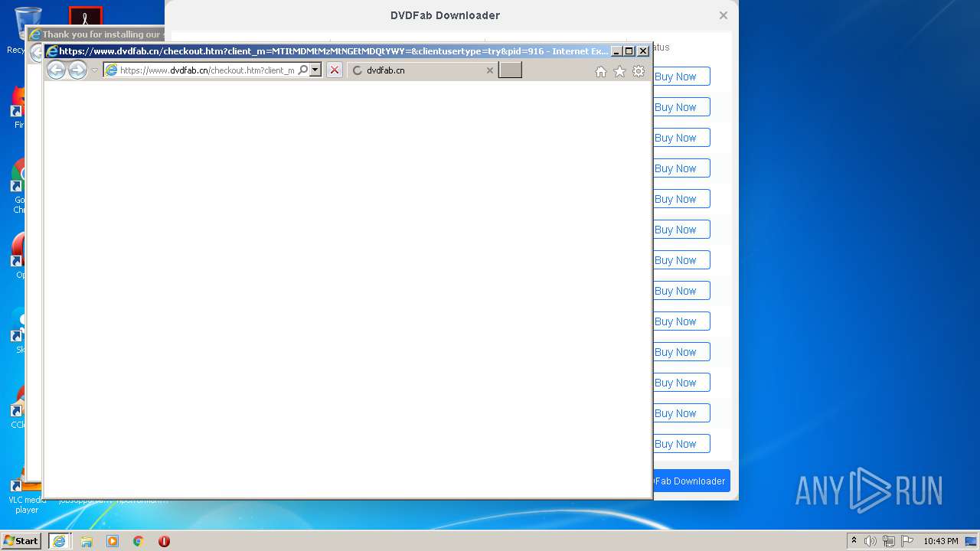Select the dvdfab.cn browser tab

click(x=422, y=70)
